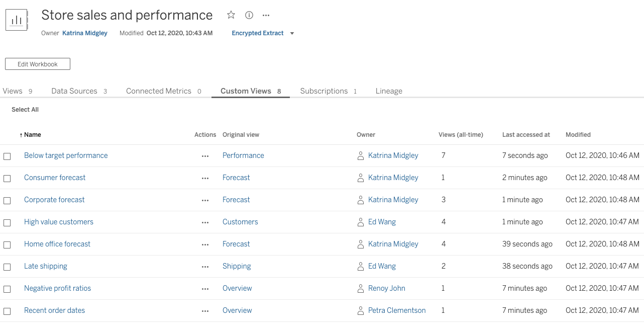This screenshot has width=644, height=332.
Task: Switch to the Connected Metrics tab
Action: [164, 91]
